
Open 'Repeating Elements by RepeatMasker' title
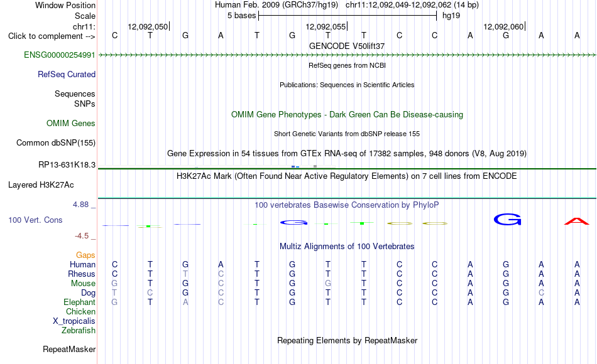348,340
